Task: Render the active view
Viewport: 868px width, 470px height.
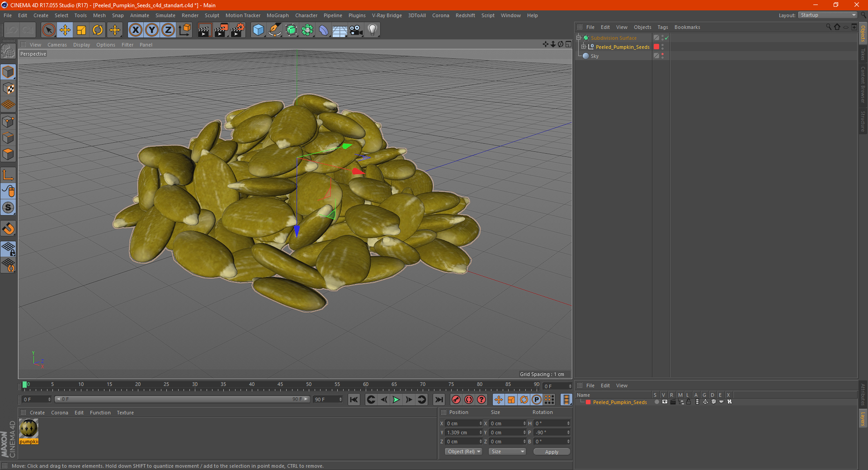Action: (x=204, y=30)
